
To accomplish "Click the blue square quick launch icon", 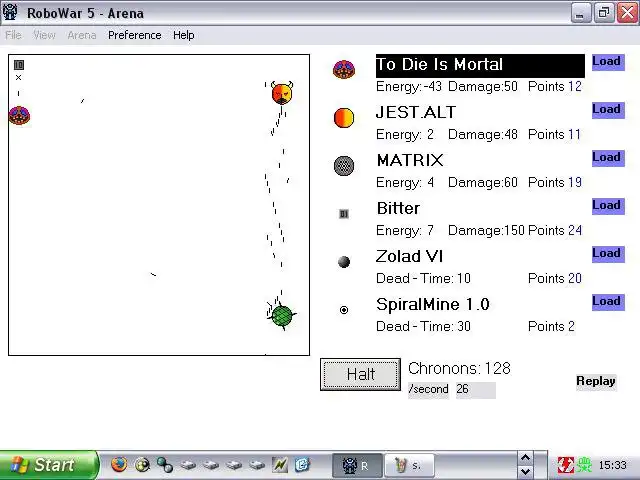I will (x=302, y=464).
